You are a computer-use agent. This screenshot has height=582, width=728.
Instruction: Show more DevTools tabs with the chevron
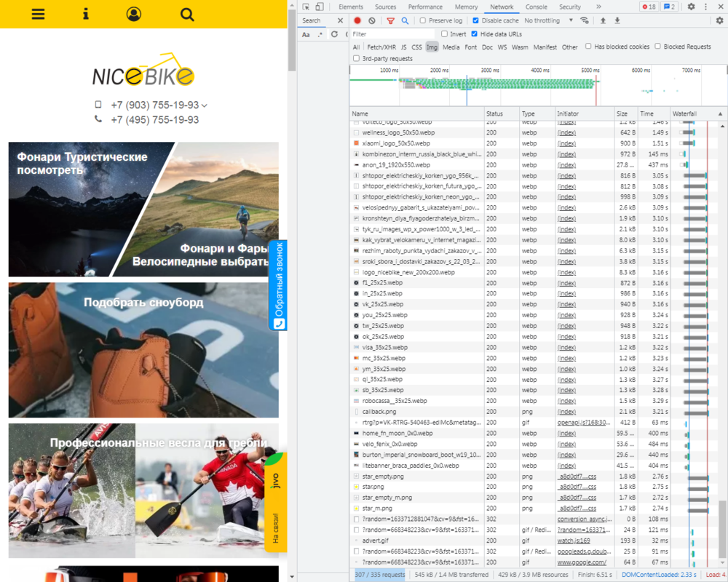[598, 7]
